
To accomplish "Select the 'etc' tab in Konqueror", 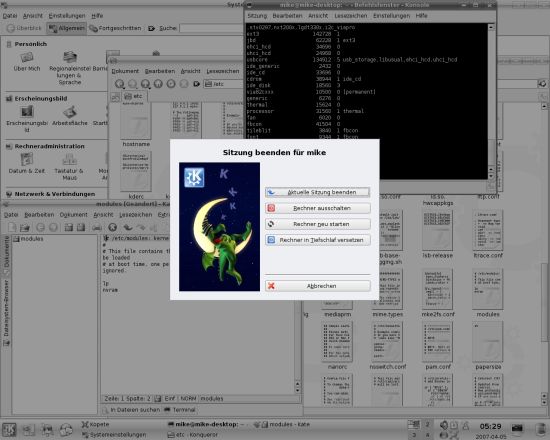I will [134, 96].
